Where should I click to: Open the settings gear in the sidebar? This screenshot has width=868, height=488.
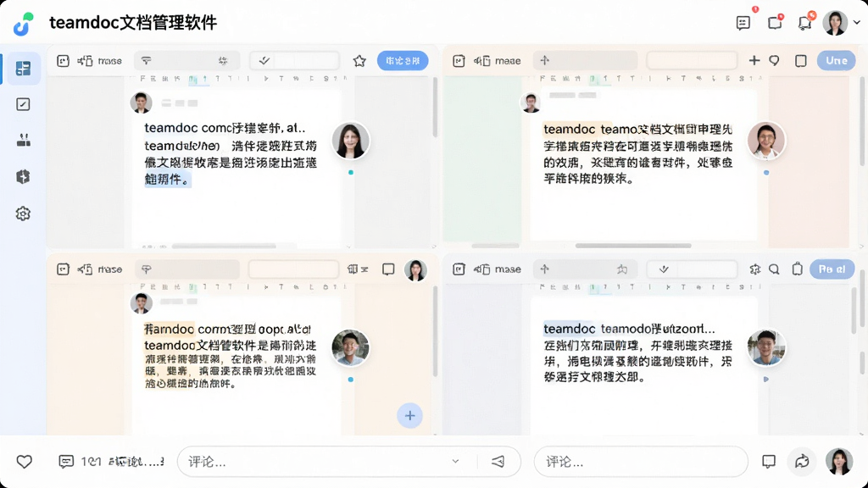pyautogui.click(x=23, y=213)
